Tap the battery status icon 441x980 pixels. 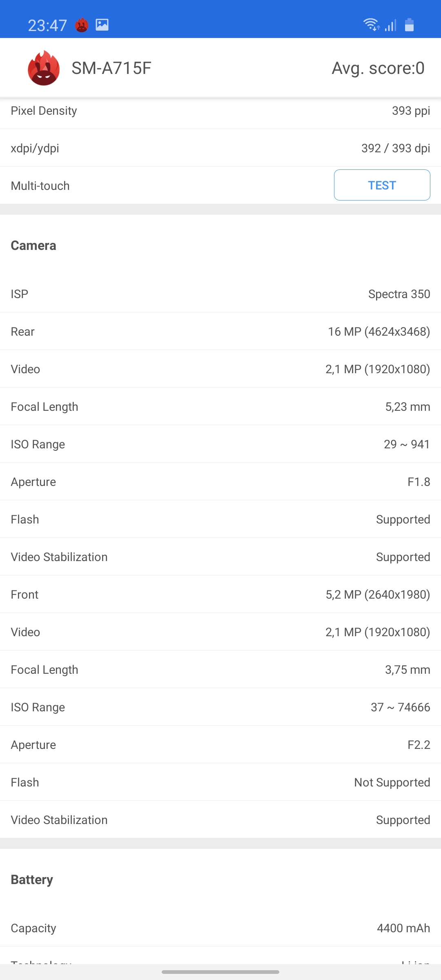409,25
